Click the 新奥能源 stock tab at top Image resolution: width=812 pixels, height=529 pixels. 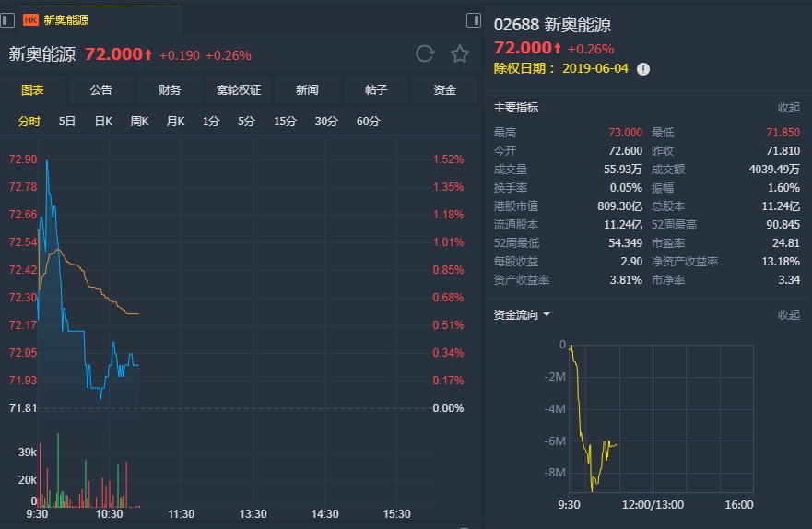click(66, 19)
